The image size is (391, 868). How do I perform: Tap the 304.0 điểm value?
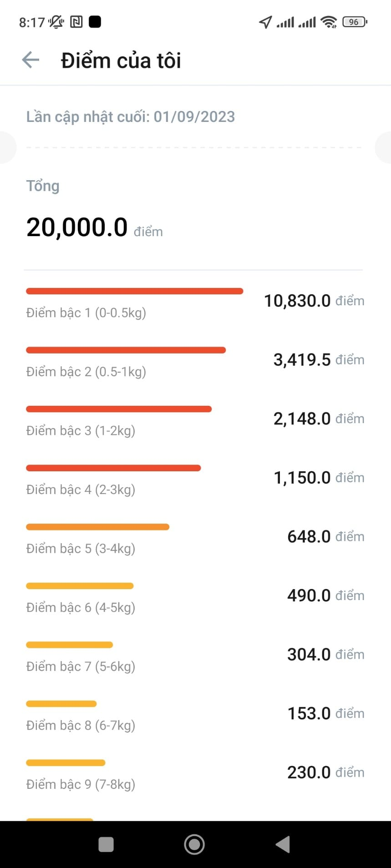click(x=325, y=654)
